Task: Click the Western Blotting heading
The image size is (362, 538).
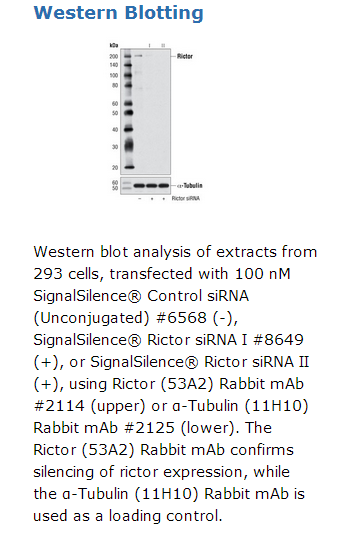Action: [118, 13]
